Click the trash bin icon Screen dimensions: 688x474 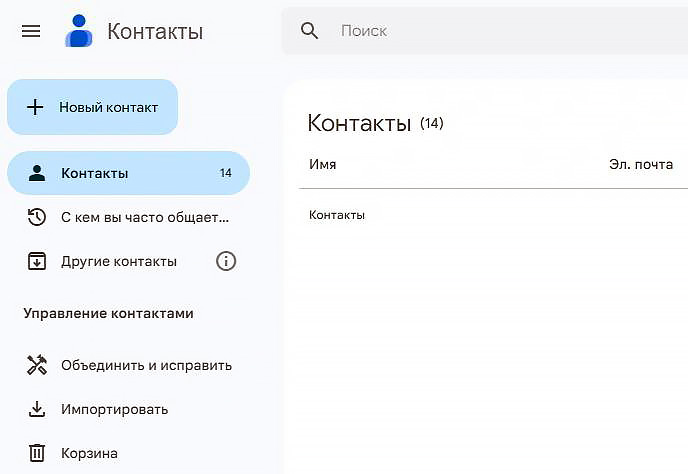pos(37,453)
